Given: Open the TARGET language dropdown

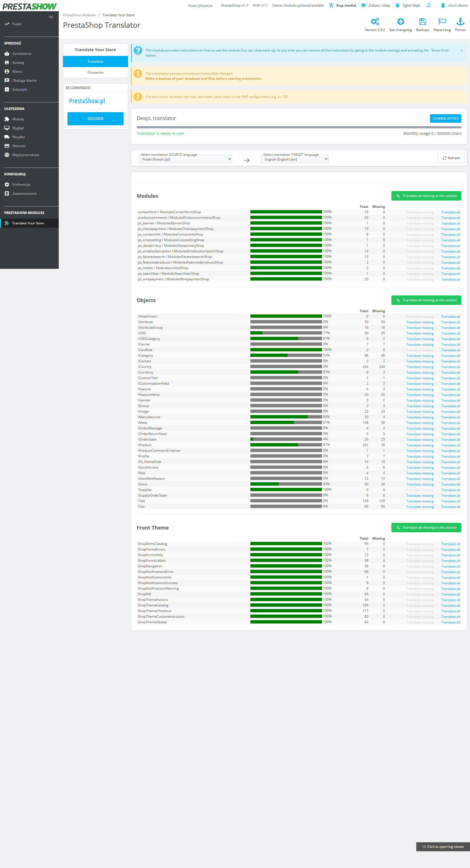Looking at the screenshot, I should pos(295,159).
